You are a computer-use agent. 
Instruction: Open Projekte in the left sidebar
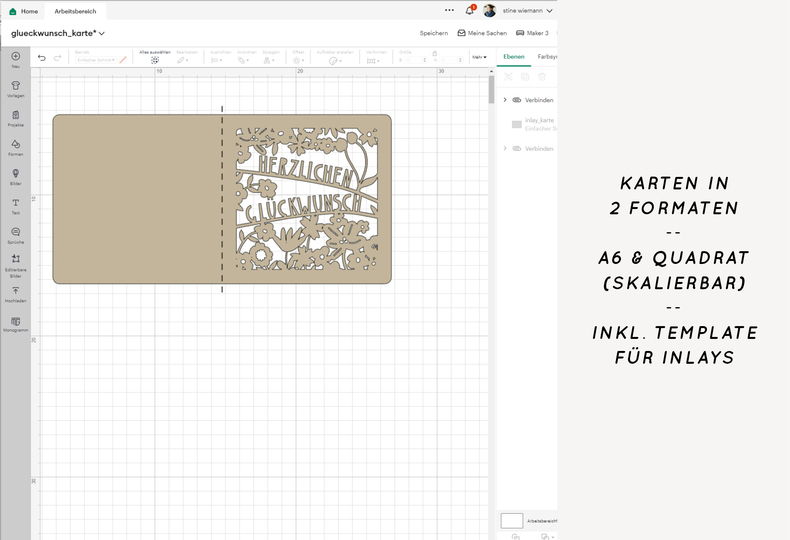point(15,116)
